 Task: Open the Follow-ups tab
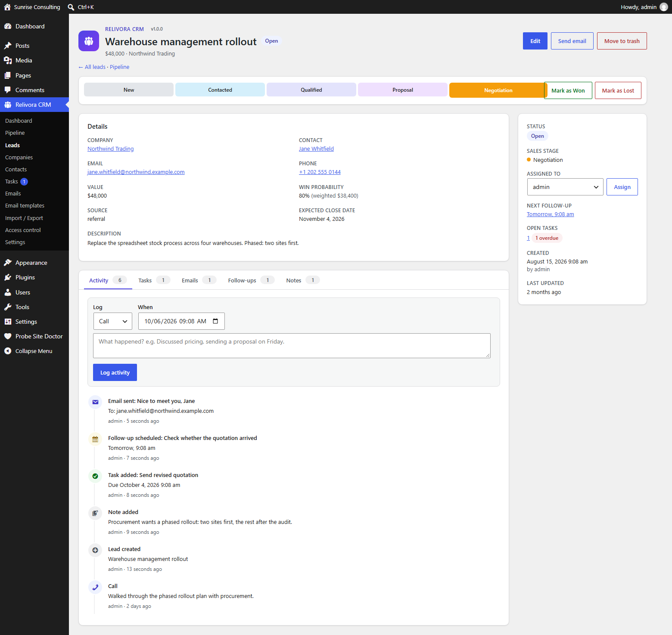click(251, 280)
